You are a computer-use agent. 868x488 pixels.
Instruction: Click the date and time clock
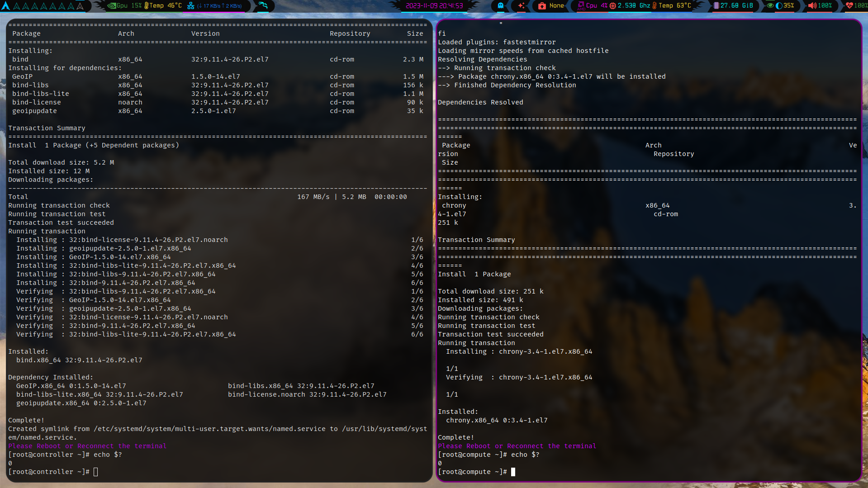434,6
